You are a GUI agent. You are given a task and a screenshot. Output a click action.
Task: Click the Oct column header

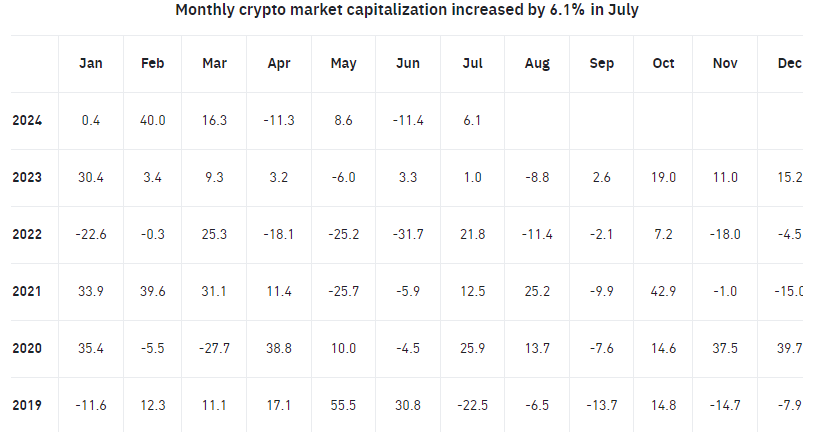coord(664,63)
